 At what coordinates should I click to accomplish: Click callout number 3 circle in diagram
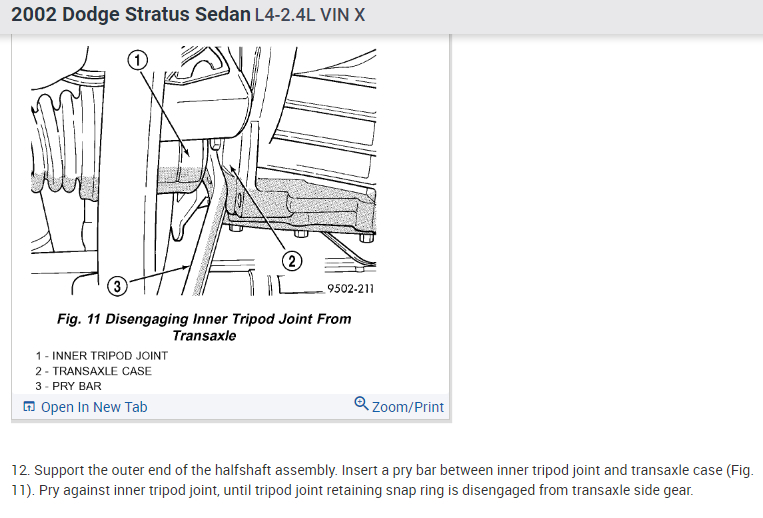(x=117, y=286)
